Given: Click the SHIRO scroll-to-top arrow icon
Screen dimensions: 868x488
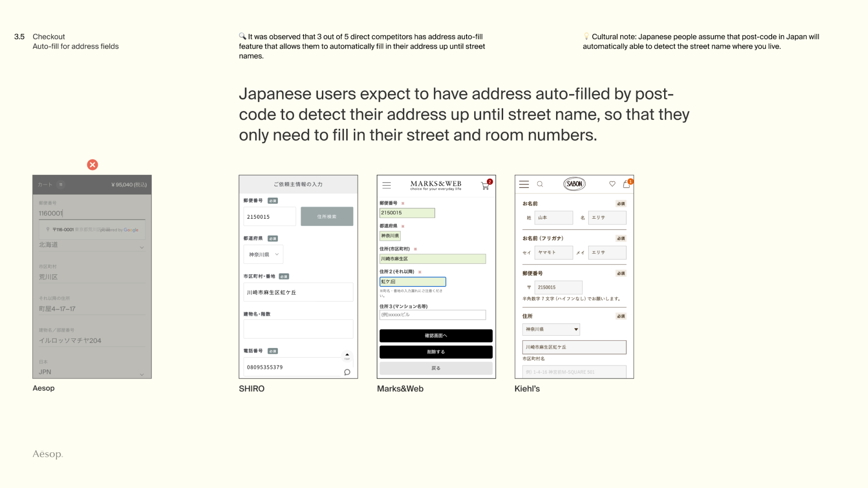Looking at the screenshot, I should tap(347, 356).
